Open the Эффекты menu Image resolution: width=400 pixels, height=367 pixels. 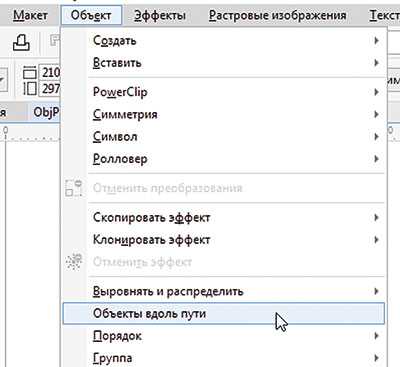(160, 15)
